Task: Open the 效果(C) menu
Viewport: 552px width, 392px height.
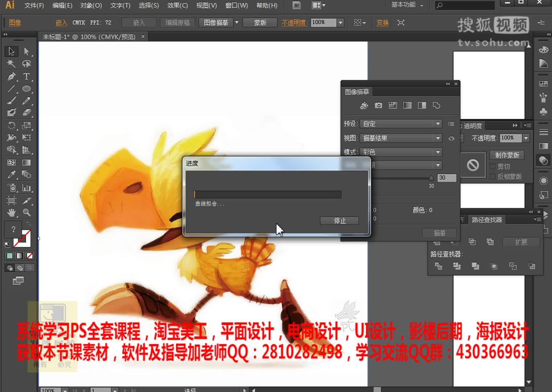Action: coord(177,5)
